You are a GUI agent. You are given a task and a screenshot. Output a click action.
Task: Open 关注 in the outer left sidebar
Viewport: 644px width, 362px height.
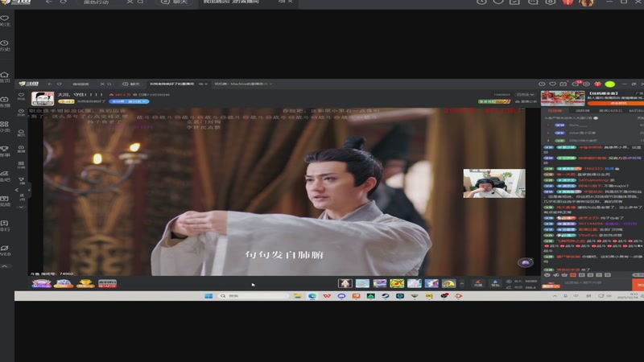5,21
